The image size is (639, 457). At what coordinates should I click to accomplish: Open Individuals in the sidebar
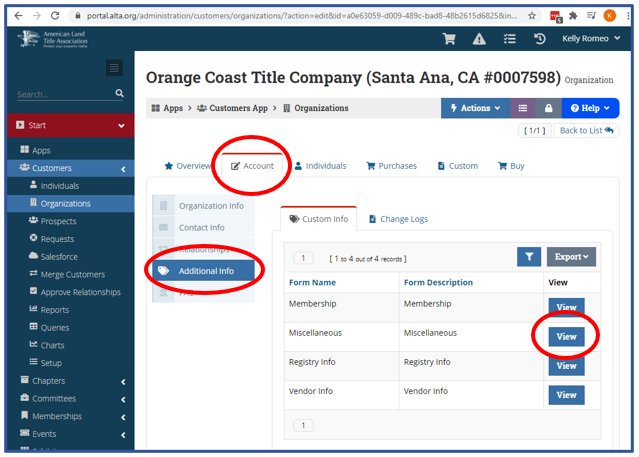click(59, 186)
